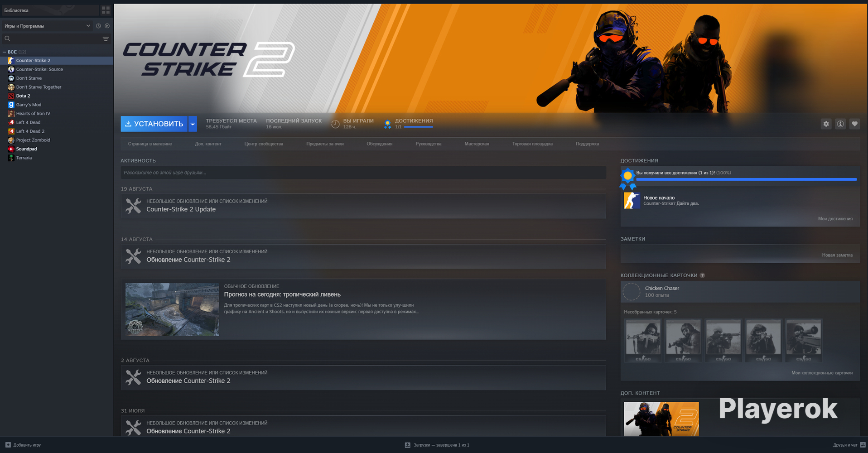The height and width of the screenshot is (453, 868).
Task: Open the 'Counter-Strike 2 Update' news entry
Action: click(x=363, y=206)
